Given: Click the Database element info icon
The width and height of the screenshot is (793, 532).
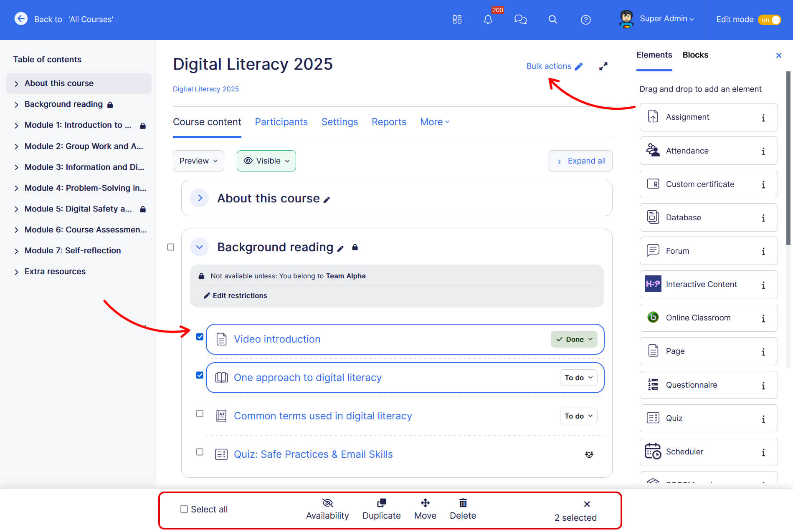Looking at the screenshot, I should [763, 218].
